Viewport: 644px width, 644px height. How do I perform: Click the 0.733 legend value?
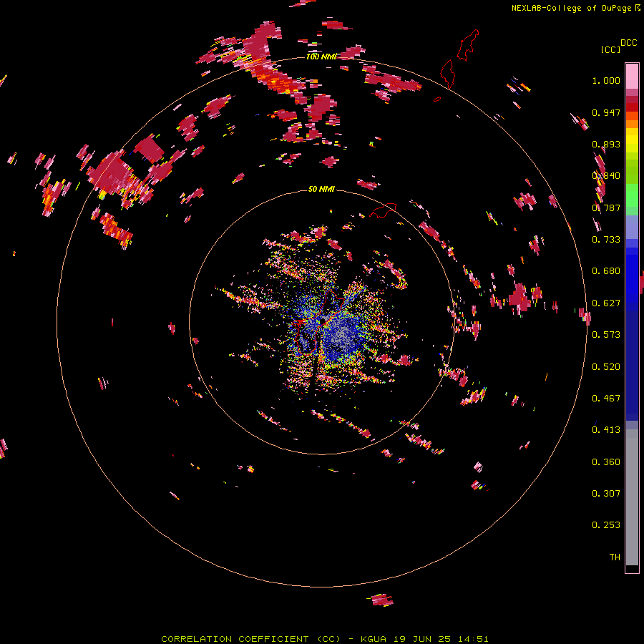(x=606, y=240)
